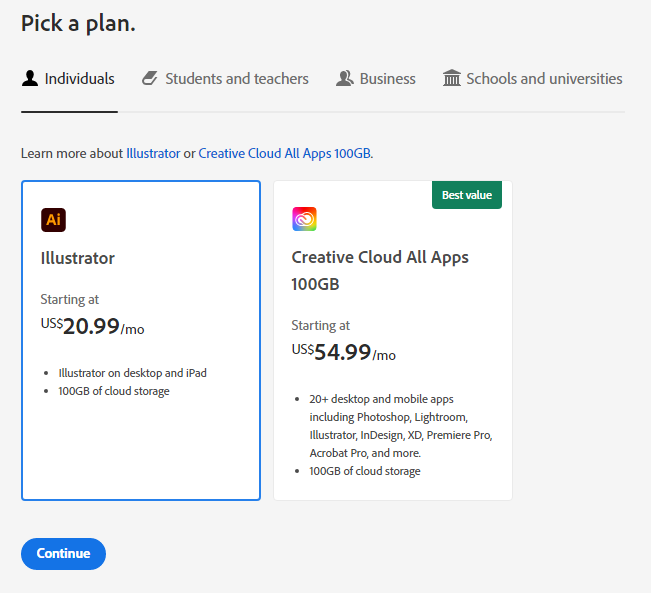This screenshot has height=593, width=651.
Task: Click the Business people icon
Action: 345,78
